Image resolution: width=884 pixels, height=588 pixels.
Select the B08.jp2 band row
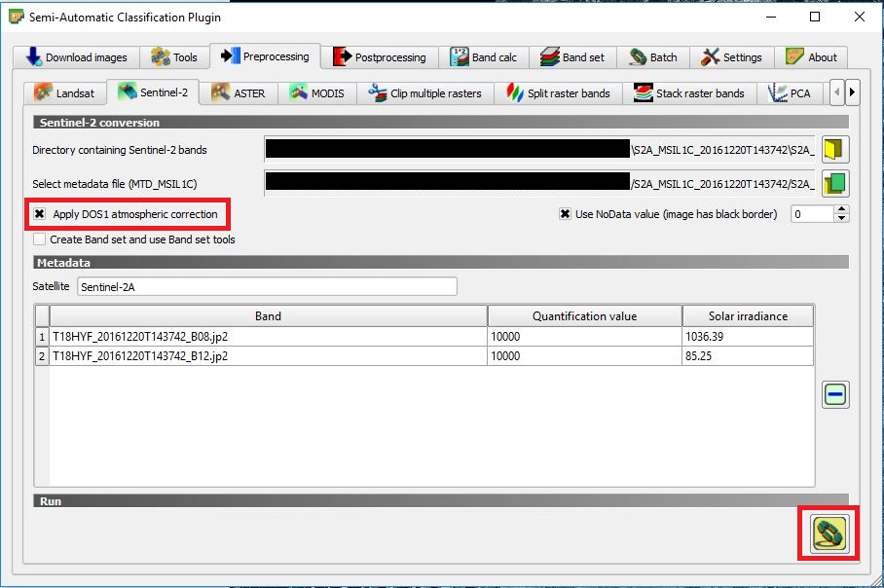pos(268,336)
